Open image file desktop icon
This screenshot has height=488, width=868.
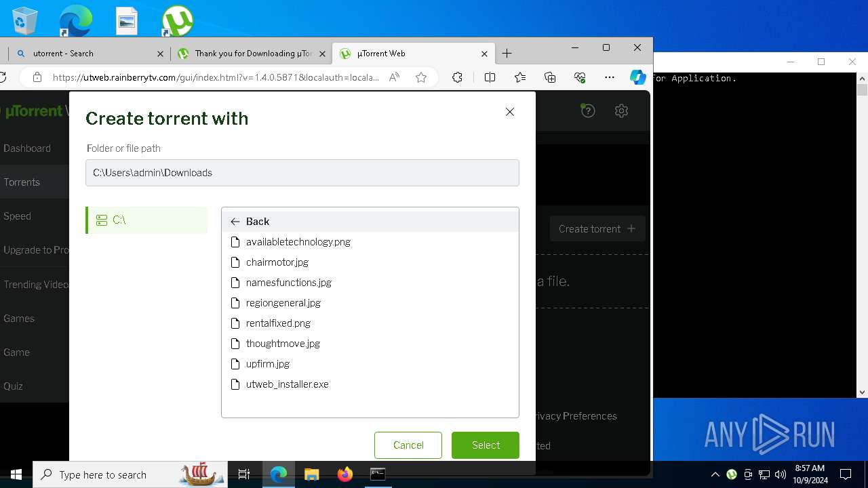127,21
